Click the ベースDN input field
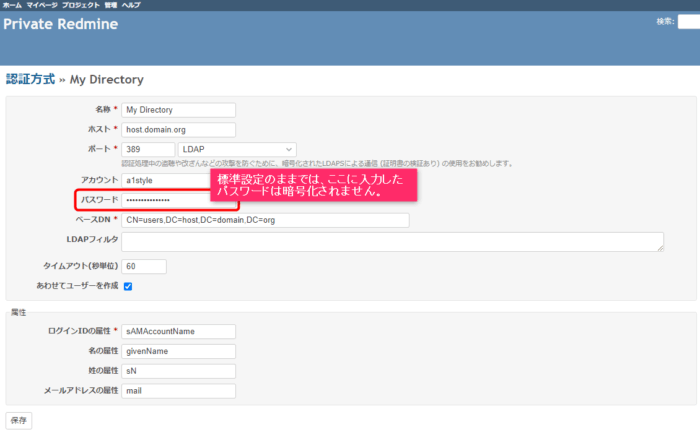 (x=265, y=220)
